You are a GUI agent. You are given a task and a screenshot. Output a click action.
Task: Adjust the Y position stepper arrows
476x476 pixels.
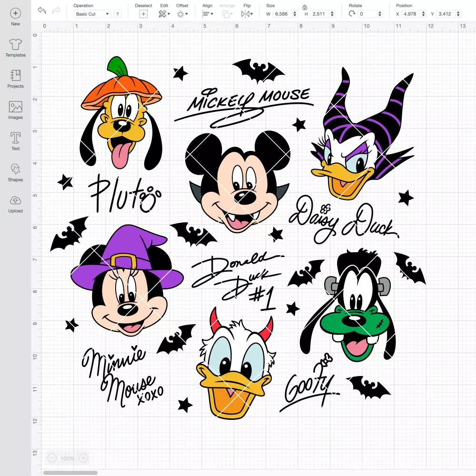458,14
